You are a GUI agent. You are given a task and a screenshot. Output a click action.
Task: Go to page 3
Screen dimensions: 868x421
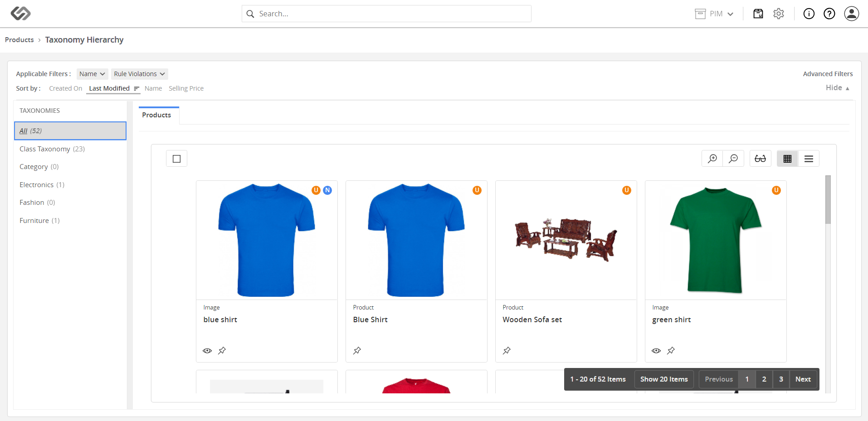pyautogui.click(x=781, y=379)
